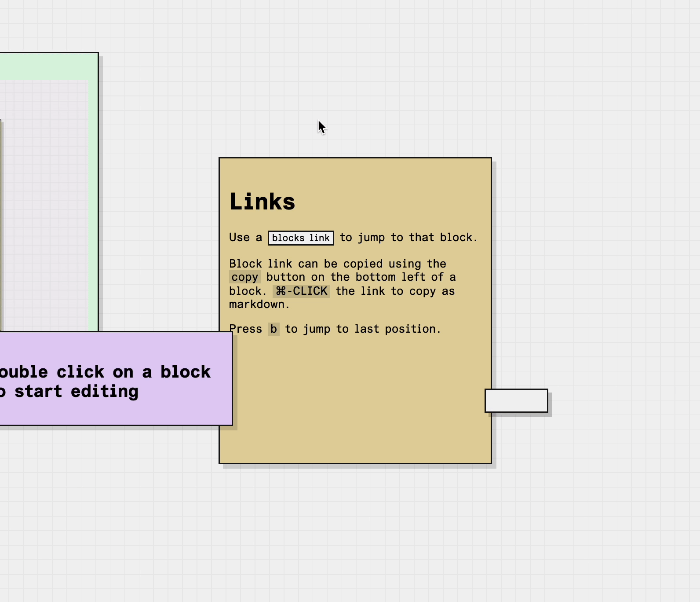Click the words "Use a" before blocks link

pos(245,238)
